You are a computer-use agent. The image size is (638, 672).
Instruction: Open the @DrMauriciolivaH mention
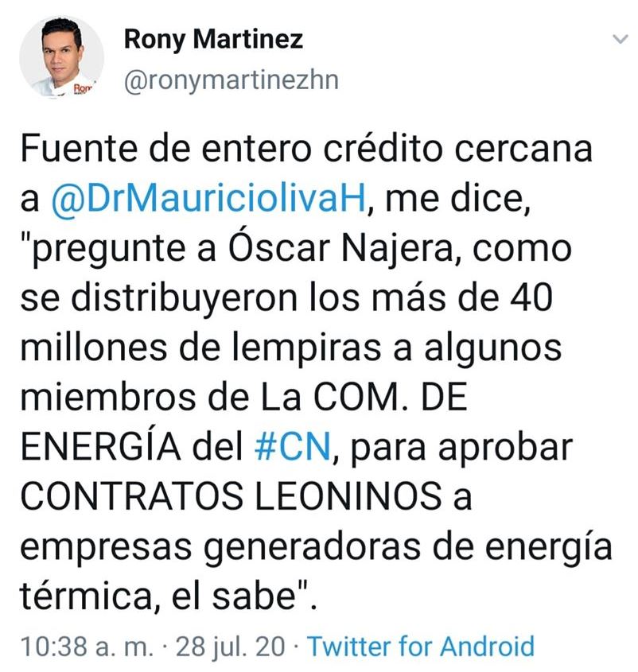(x=208, y=200)
